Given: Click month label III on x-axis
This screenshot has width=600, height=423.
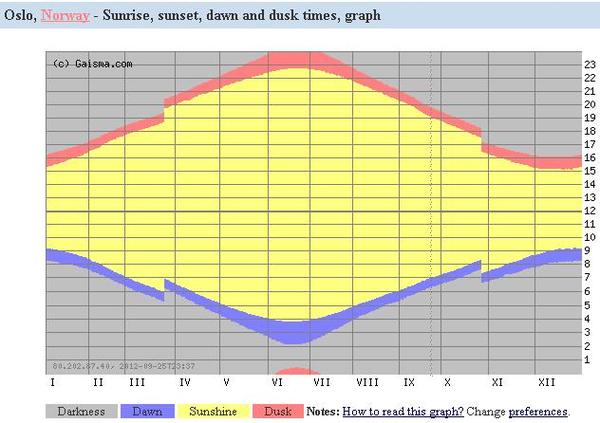Looking at the screenshot, I should point(137,382).
